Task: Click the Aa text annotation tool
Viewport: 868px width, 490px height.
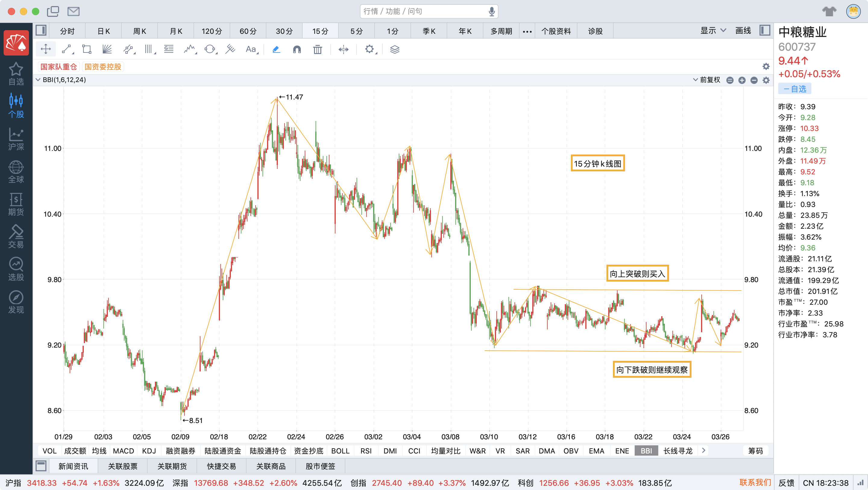Action: coord(251,49)
